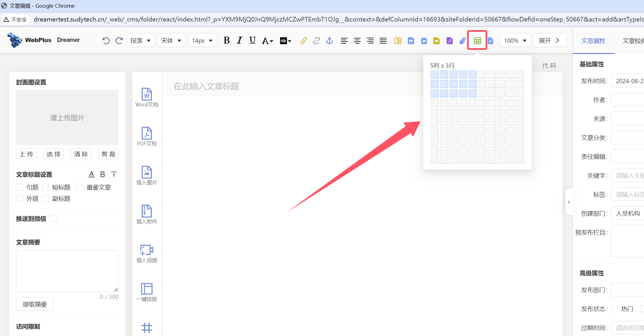
Task: Click the 作者 input field
Action: coord(627,100)
